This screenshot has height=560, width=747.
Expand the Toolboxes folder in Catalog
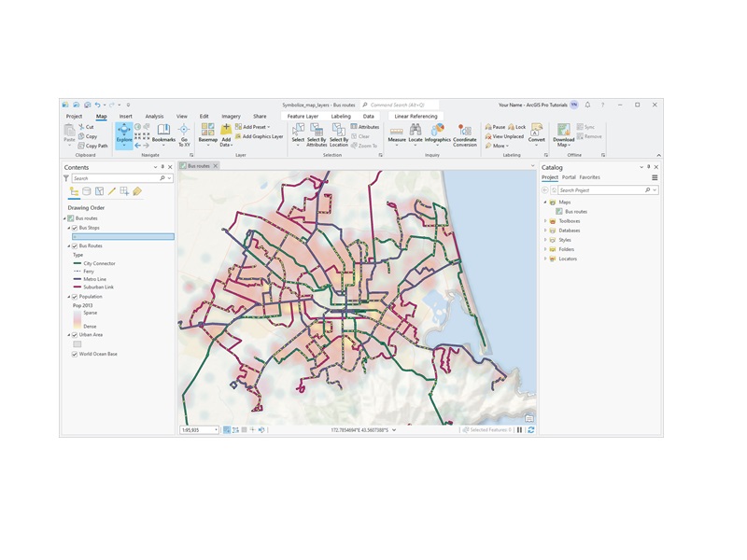click(545, 221)
